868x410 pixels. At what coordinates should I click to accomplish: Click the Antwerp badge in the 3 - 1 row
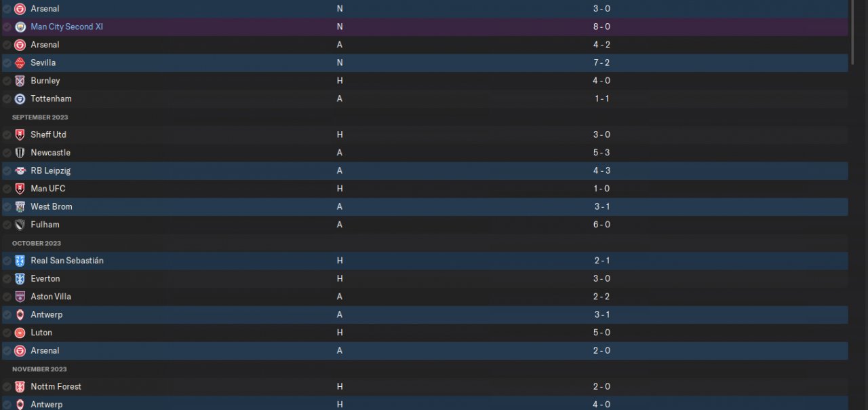pos(20,315)
